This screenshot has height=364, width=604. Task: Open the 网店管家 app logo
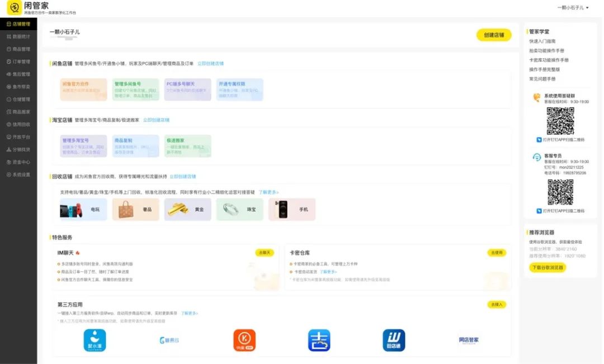tap(469, 340)
